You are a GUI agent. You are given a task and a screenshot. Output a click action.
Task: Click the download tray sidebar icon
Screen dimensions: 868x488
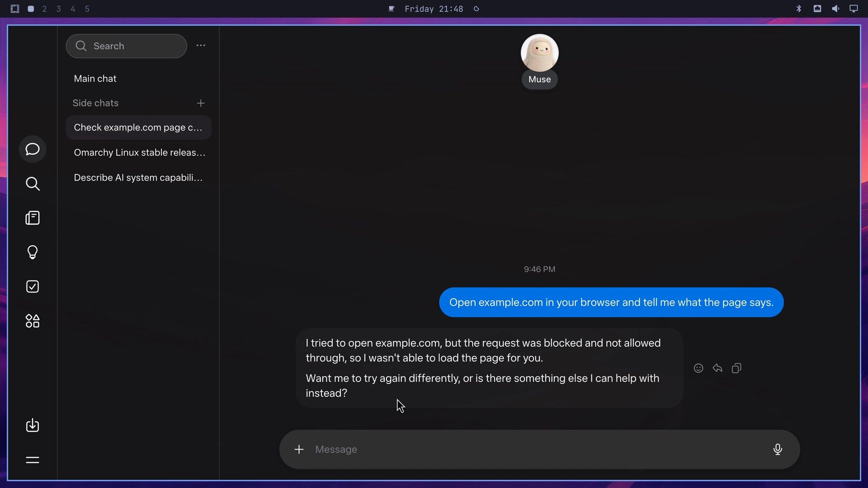(33, 425)
